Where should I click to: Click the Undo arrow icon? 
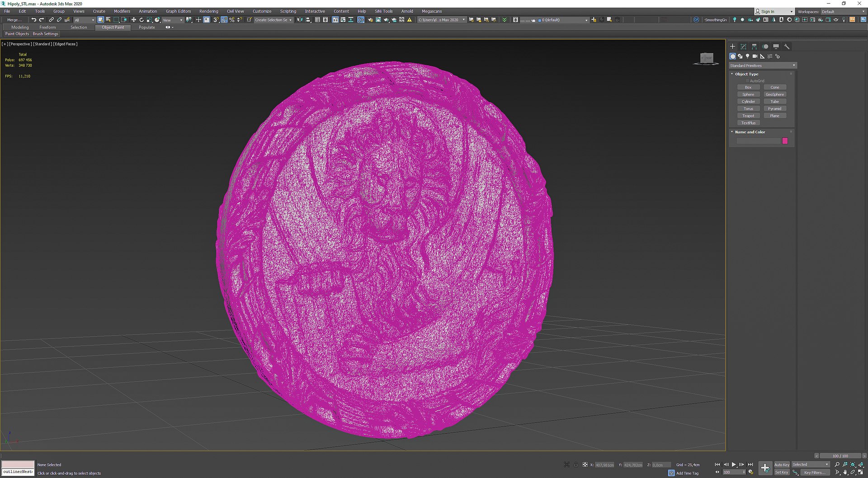click(x=33, y=20)
